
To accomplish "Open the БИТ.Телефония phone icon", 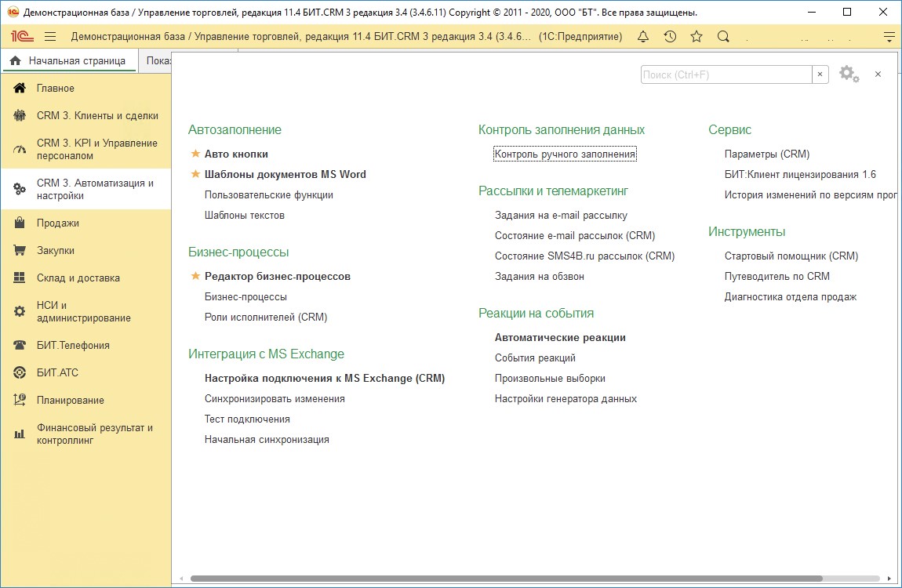I will click(x=17, y=345).
